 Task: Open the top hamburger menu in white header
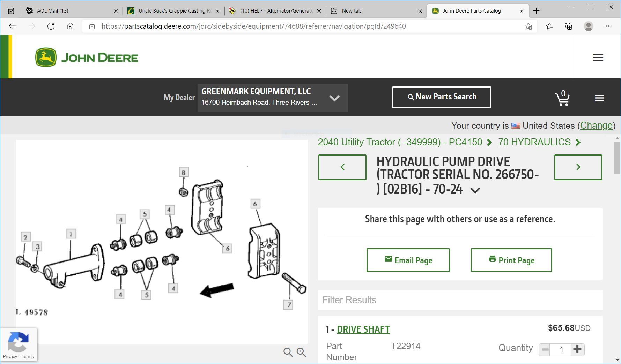click(598, 58)
